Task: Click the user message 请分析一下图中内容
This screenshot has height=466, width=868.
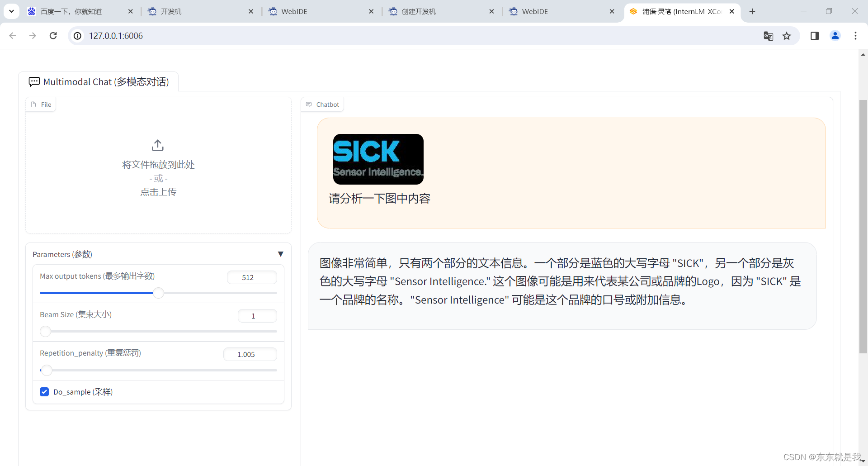Action: (x=379, y=198)
